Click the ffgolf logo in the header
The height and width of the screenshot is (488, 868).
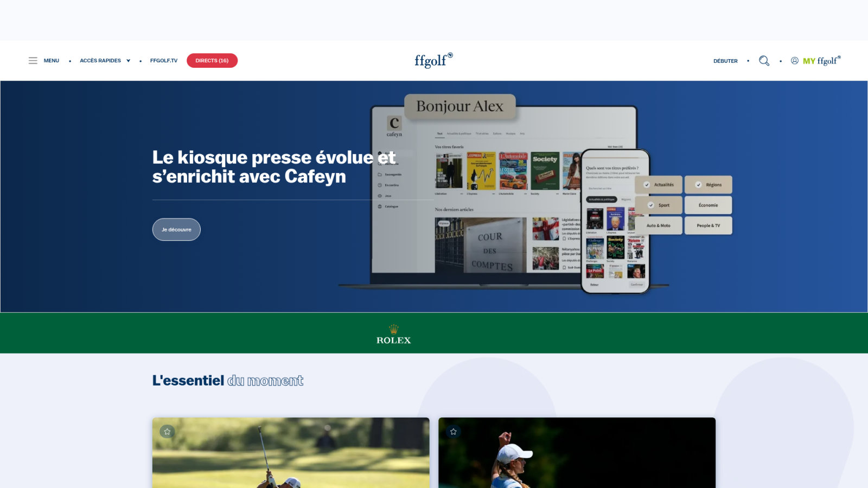click(x=433, y=60)
